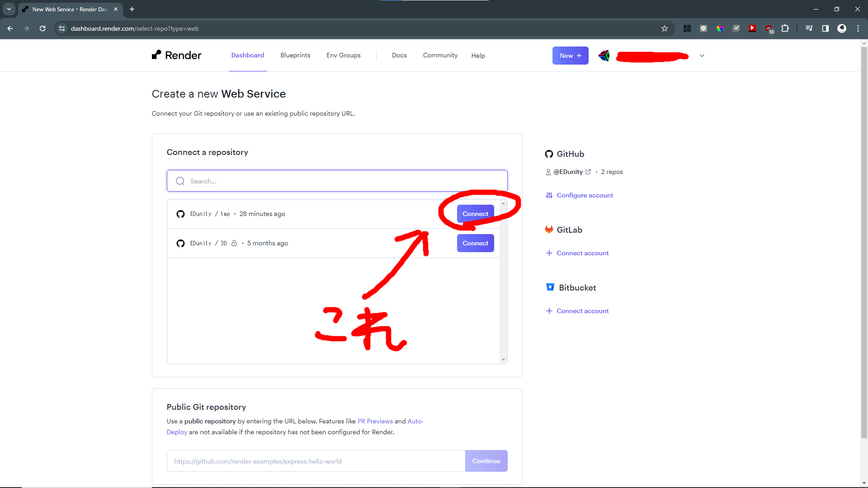This screenshot has height=488, width=868.
Task: Open the Chrome three-dot menu
Action: 858,28
